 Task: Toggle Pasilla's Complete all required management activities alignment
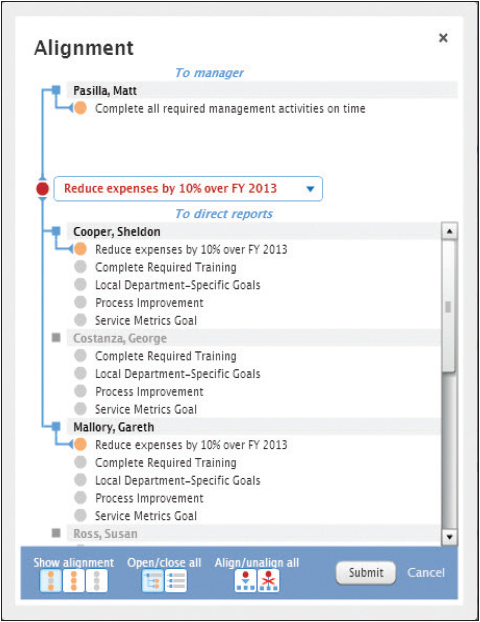tap(80, 108)
